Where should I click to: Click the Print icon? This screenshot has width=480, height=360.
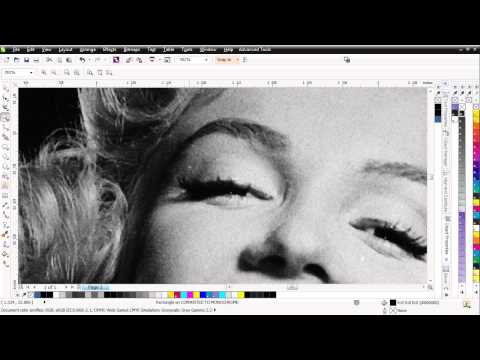36,60
